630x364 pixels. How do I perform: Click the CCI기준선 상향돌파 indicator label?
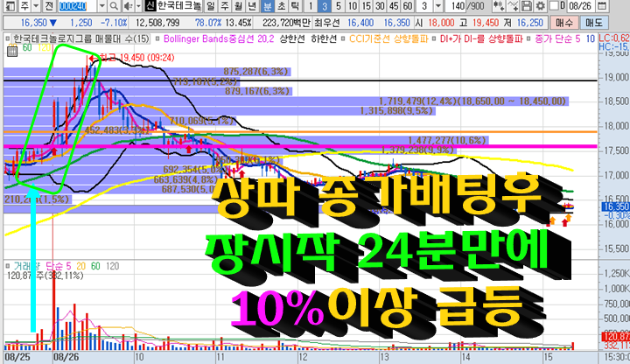click(388, 39)
